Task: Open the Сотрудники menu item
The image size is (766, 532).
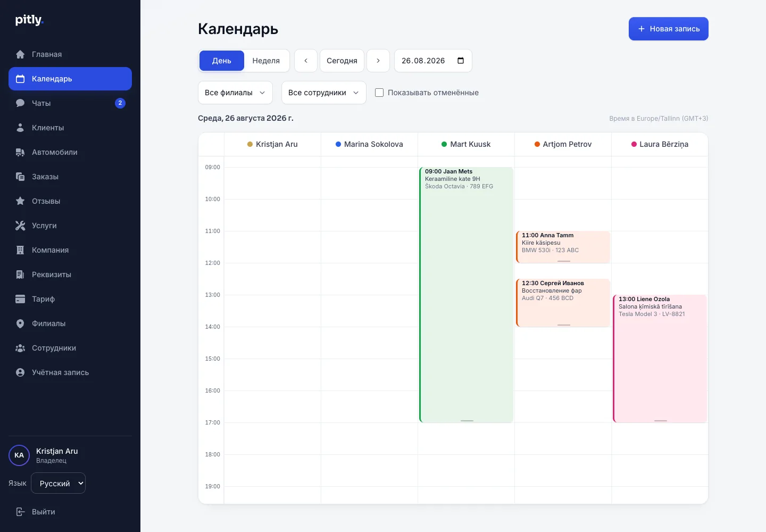Action: pyautogui.click(x=70, y=348)
